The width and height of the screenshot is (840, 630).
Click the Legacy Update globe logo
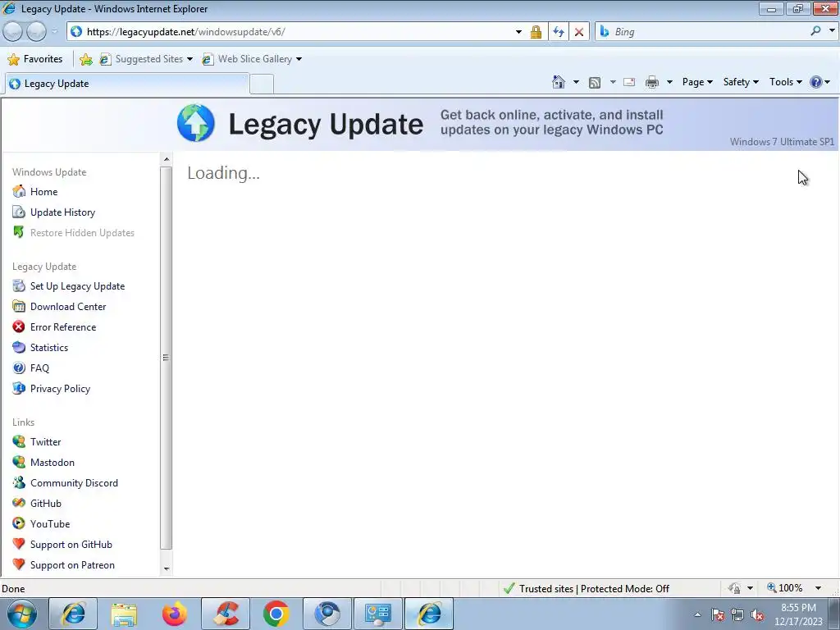pyautogui.click(x=196, y=123)
